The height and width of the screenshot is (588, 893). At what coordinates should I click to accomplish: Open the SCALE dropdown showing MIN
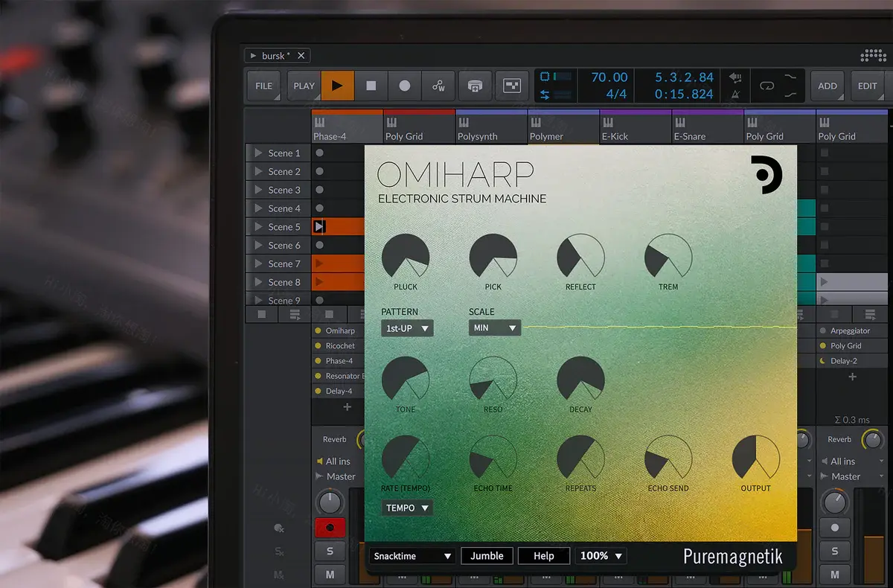pyautogui.click(x=493, y=328)
